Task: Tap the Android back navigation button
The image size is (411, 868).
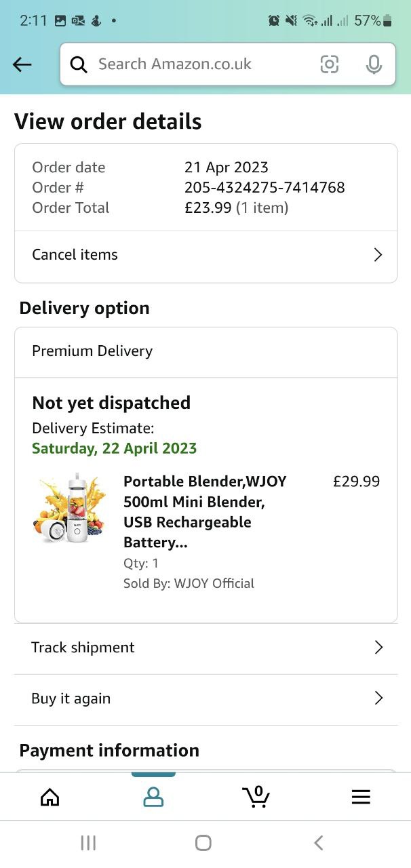Action: [319, 843]
